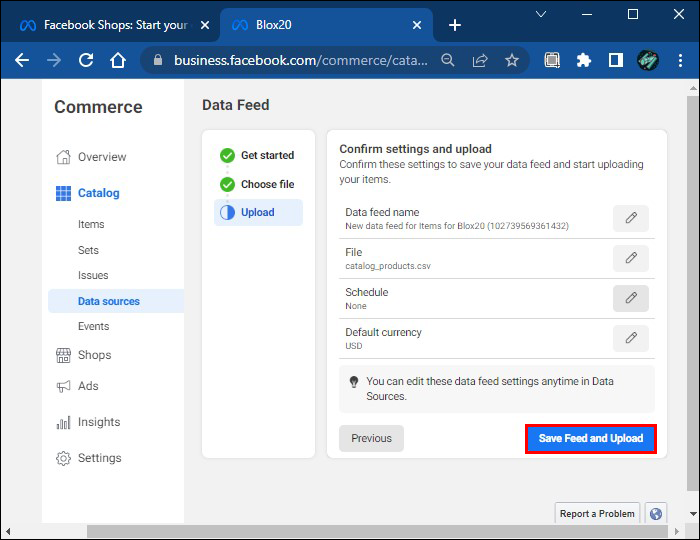Click the pencil icon for Default currency

(630, 338)
